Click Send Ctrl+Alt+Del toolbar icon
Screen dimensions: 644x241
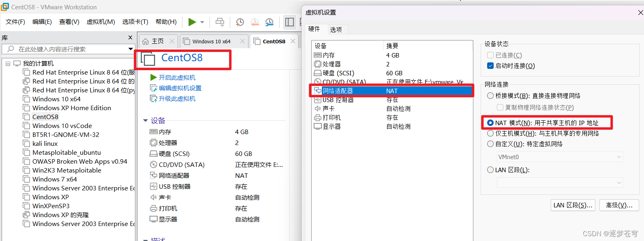click(x=220, y=22)
